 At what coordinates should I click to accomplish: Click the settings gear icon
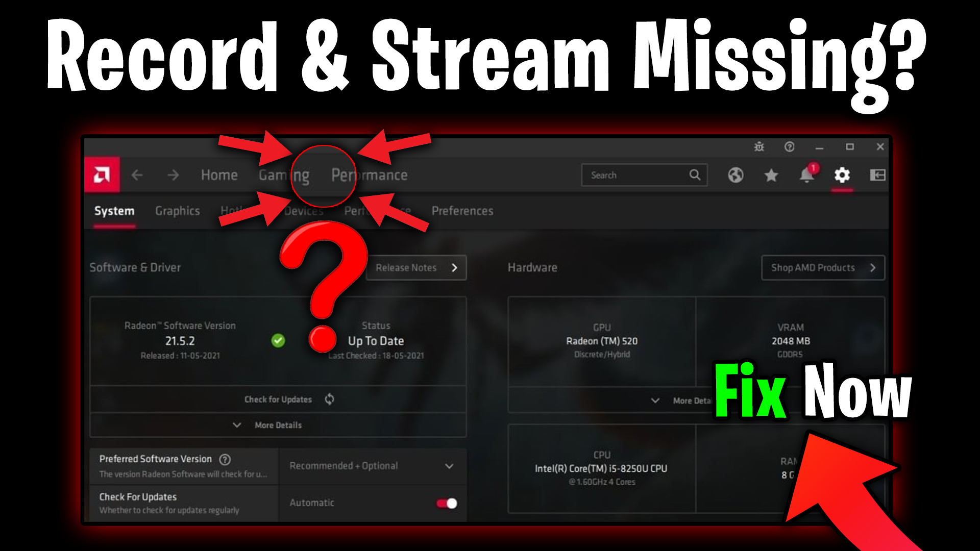point(841,176)
